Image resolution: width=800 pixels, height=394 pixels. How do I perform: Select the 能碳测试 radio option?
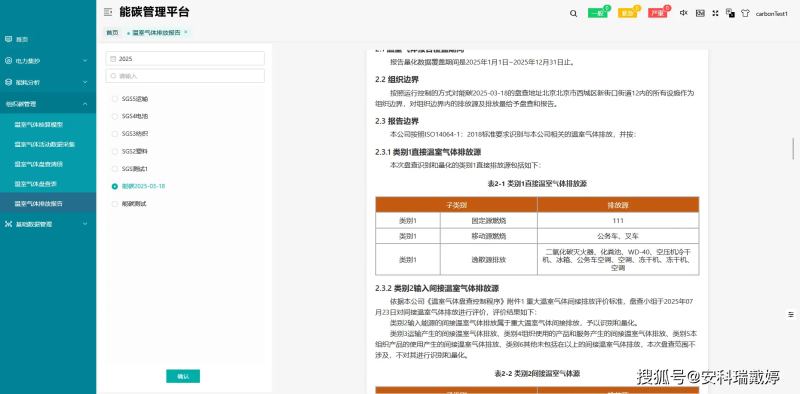pyautogui.click(x=115, y=204)
